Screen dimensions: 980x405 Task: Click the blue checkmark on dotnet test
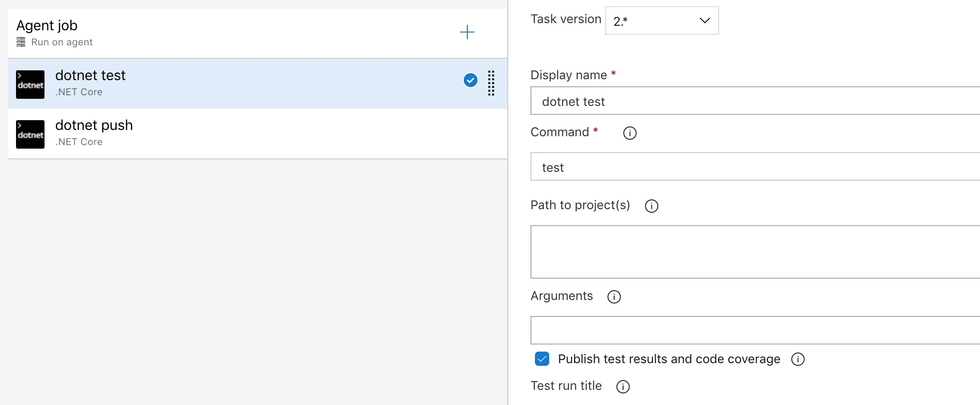470,80
